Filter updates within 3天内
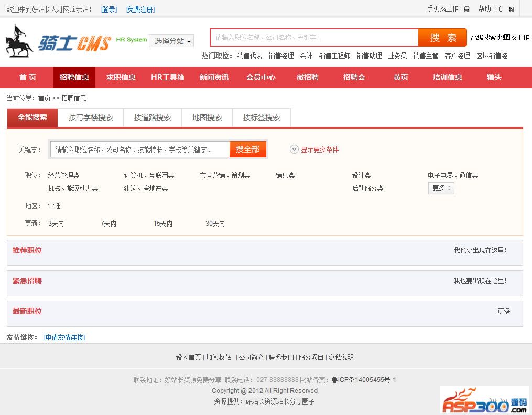532x415 pixels. [56, 224]
